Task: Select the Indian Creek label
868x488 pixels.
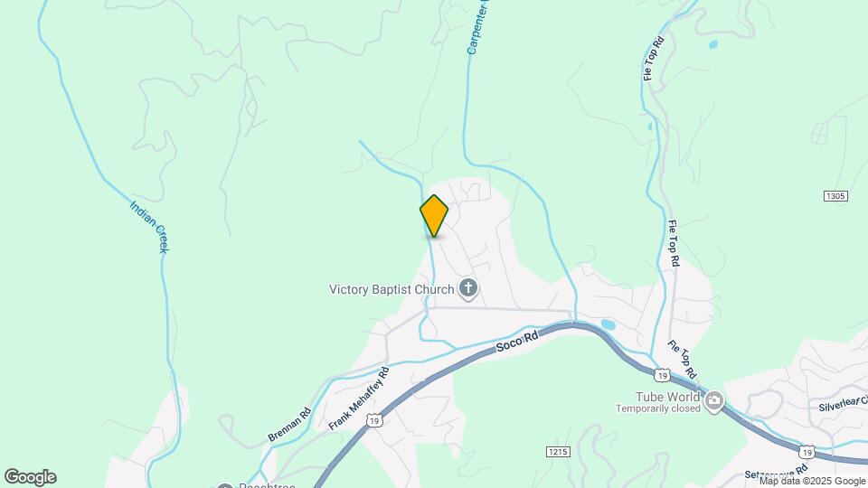Action: pos(149,228)
